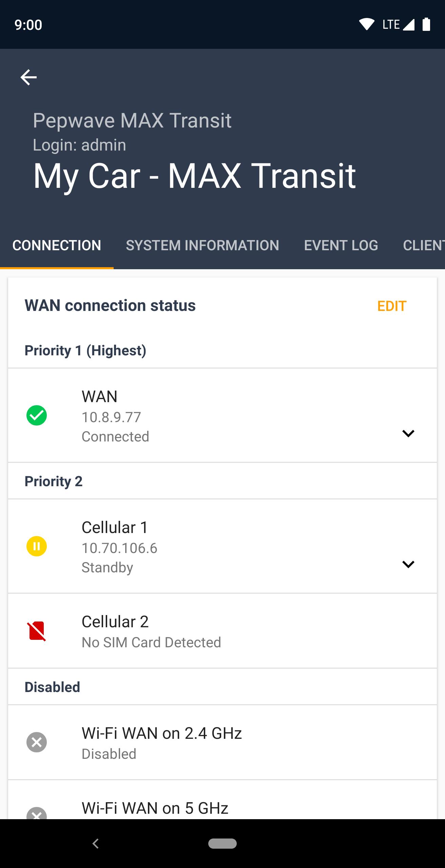Tap the Wi-Fi signal status icon
The image size is (445, 868).
pyautogui.click(x=366, y=24)
